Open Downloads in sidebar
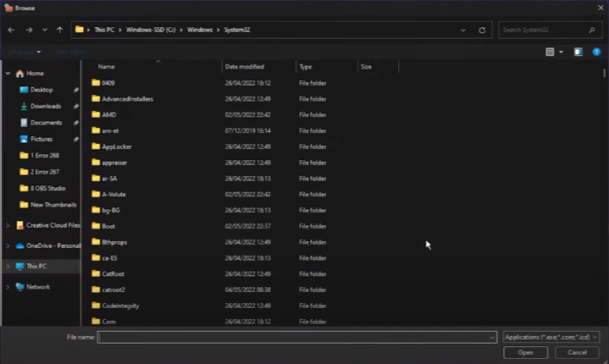This screenshot has width=609, height=364. click(x=46, y=106)
